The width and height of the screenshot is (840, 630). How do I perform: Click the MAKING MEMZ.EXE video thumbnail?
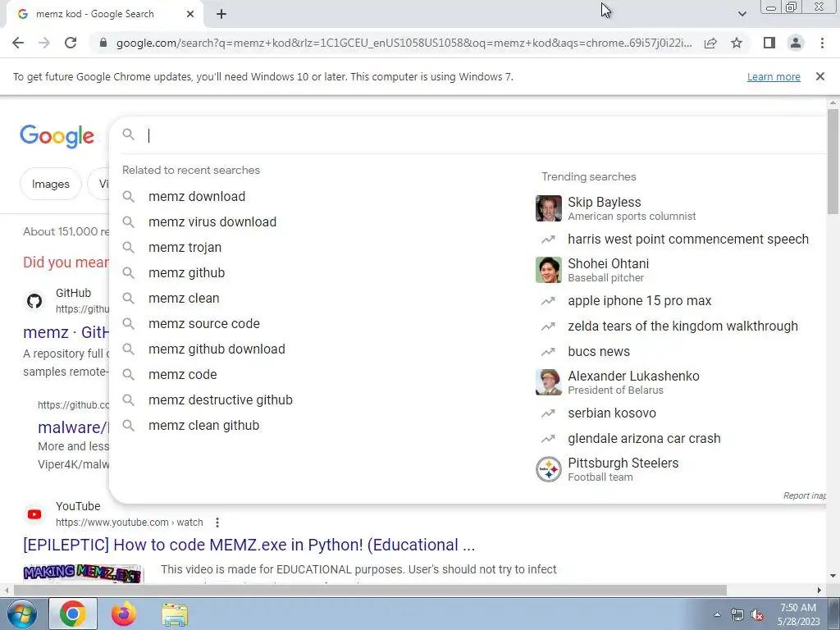click(x=83, y=573)
